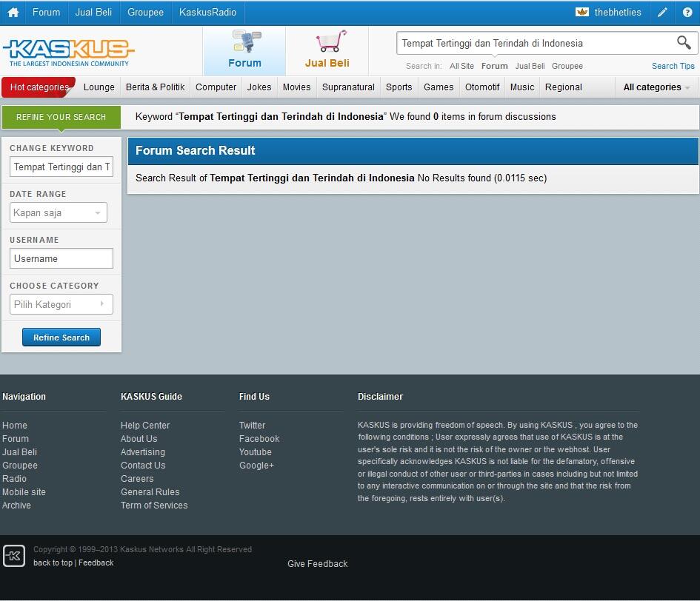The width and height of the screenshot is (700, 601).
Task: Go to the Supranatural category
Action: (348, 87)
